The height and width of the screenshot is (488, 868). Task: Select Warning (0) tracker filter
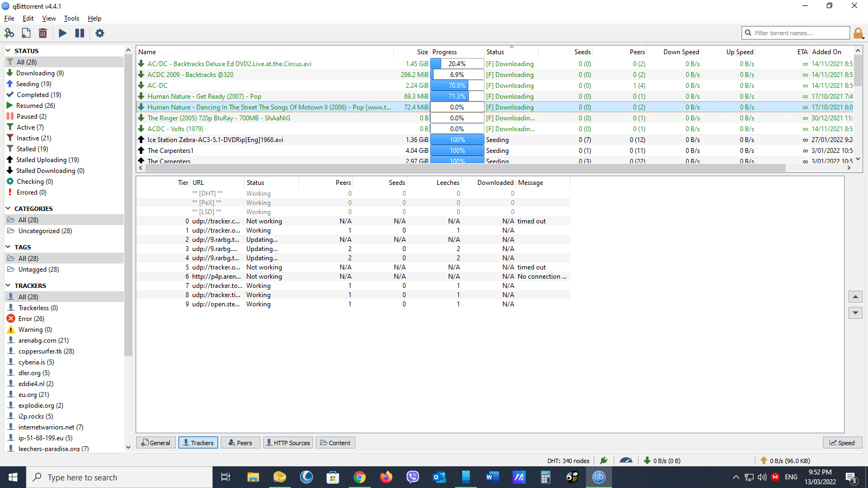(x=65, y=330)
